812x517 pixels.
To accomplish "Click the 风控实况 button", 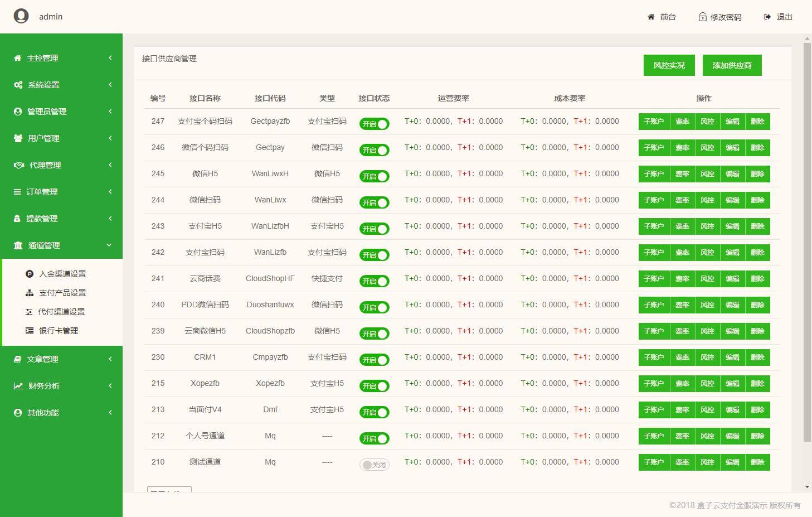I will (669, 65).
